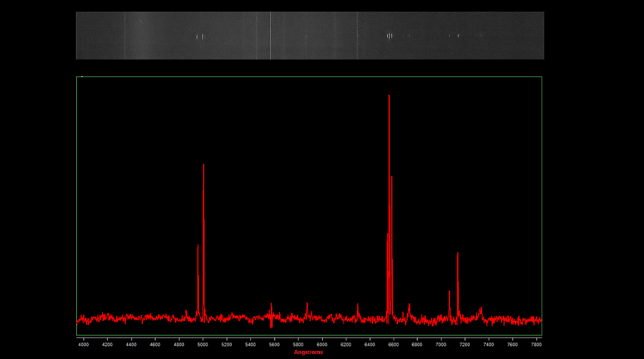Click the bright spot cluster right of strip center
This screenshot has height=359, width=644.
(389, 35)
